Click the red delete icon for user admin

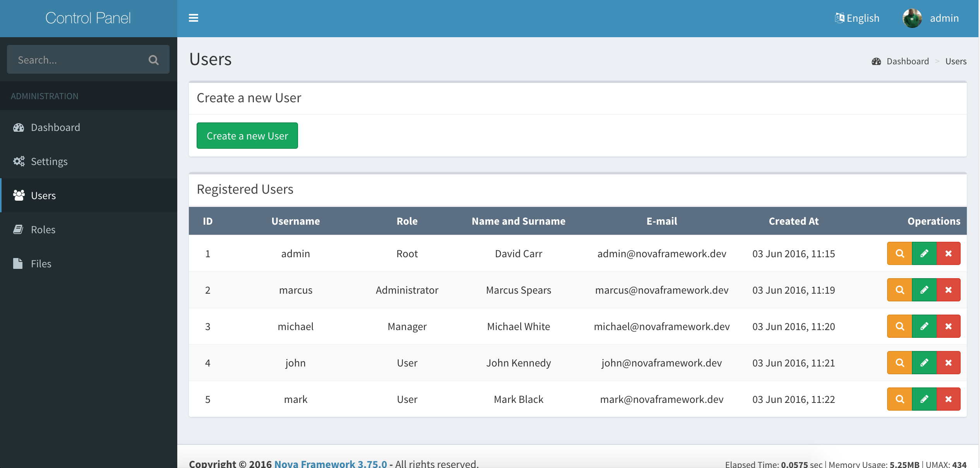(948, 253)
